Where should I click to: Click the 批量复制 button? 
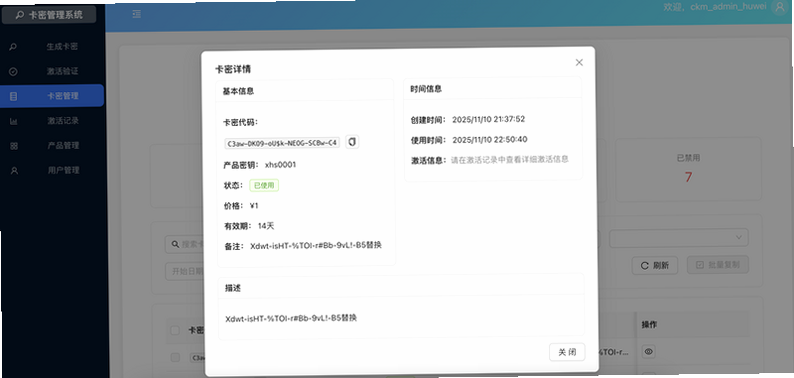718,264
